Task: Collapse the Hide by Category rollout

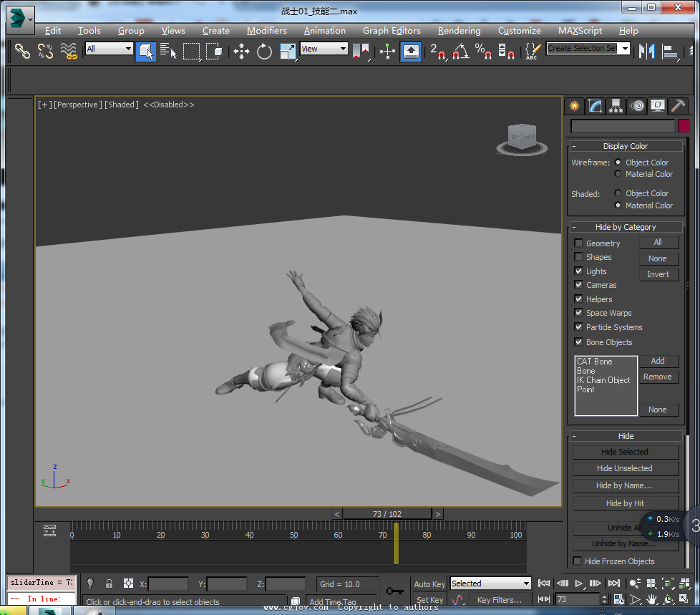Action: [626, 227]
